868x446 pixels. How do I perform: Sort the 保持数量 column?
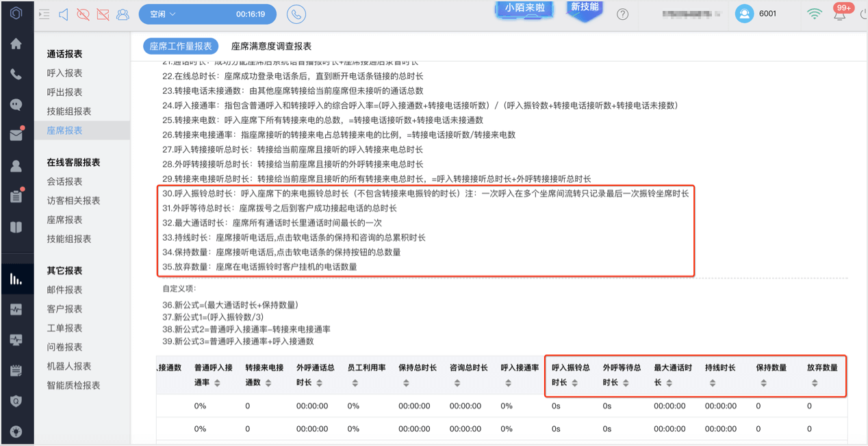pyautogui.click(x=763, y=383)
